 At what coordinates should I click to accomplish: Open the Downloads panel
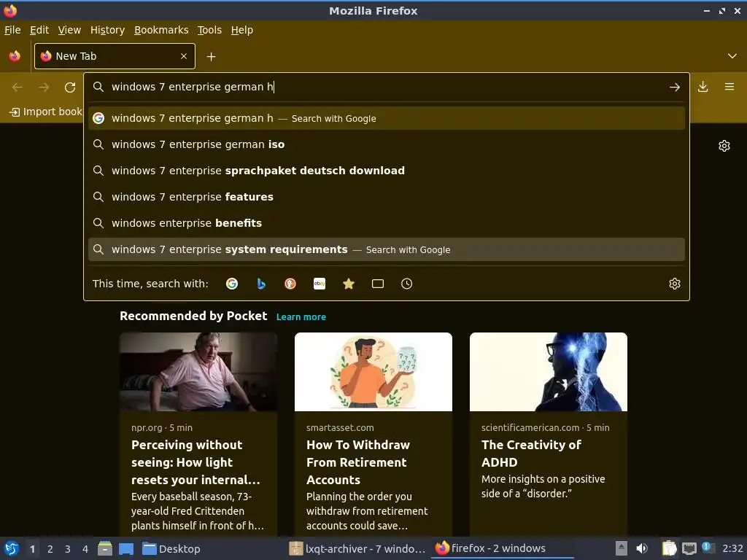[703, 87]
